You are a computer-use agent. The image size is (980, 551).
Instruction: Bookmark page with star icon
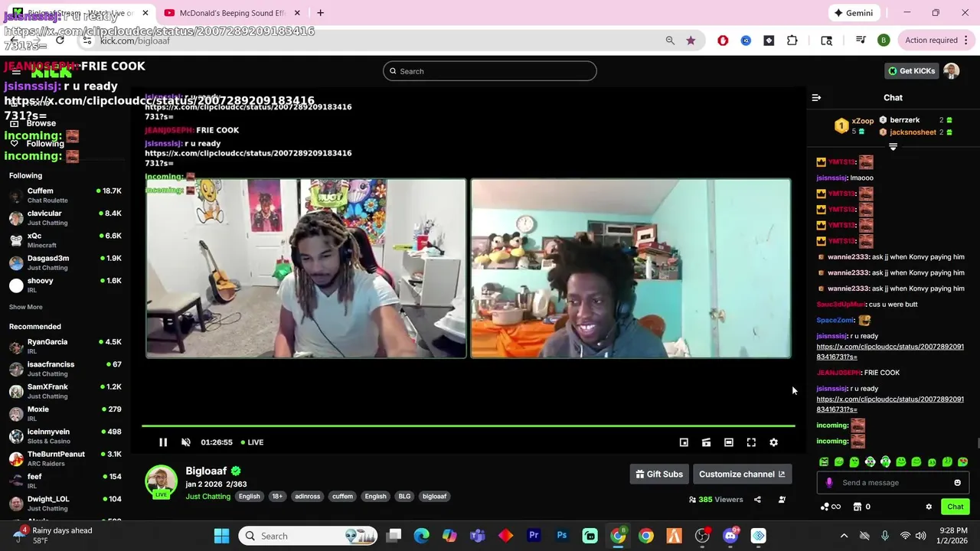tap(691, 41)
